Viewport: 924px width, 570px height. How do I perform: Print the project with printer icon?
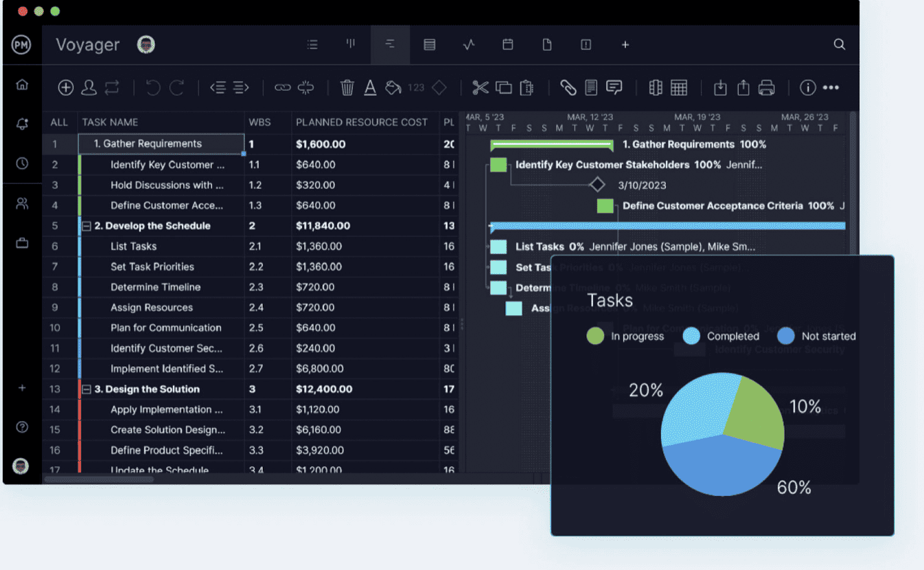(x=767, y=87)
